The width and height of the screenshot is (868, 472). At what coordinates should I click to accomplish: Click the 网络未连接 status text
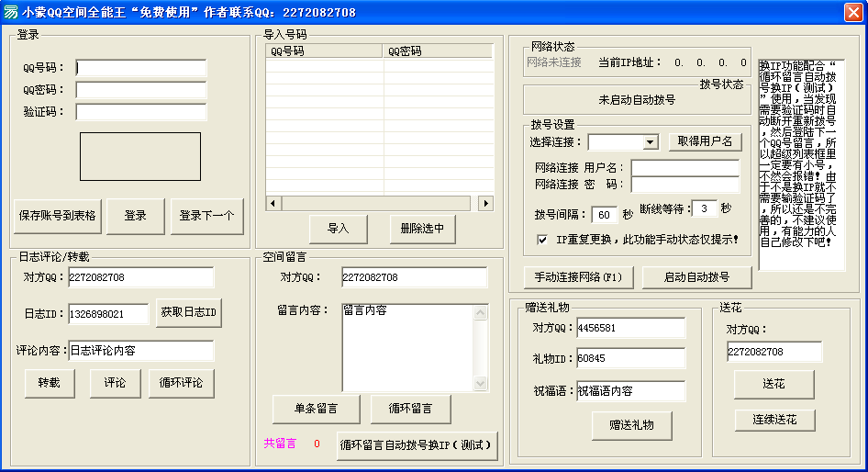tap(553, 62)
